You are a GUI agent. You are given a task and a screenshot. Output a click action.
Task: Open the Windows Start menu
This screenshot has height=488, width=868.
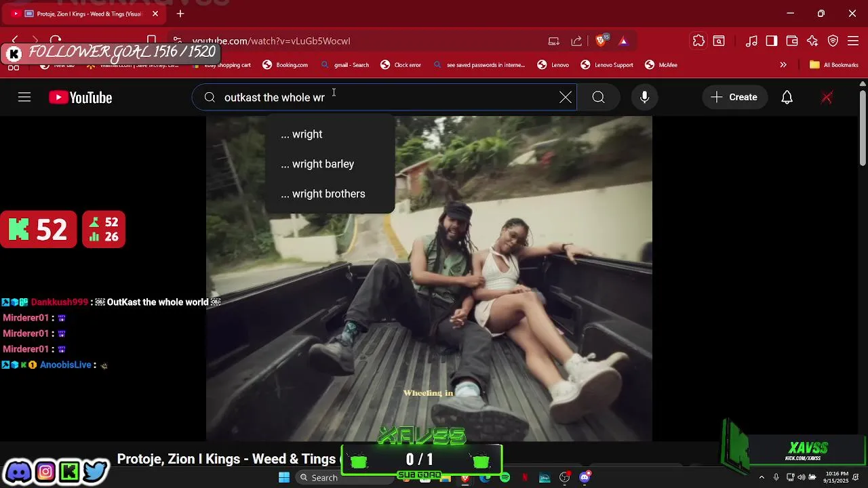284,477
